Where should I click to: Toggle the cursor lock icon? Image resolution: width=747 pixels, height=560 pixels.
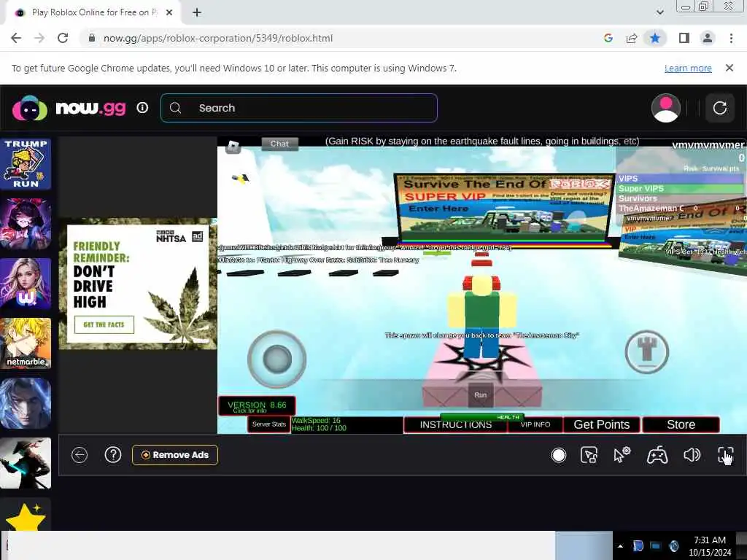[x=589, y=455]
